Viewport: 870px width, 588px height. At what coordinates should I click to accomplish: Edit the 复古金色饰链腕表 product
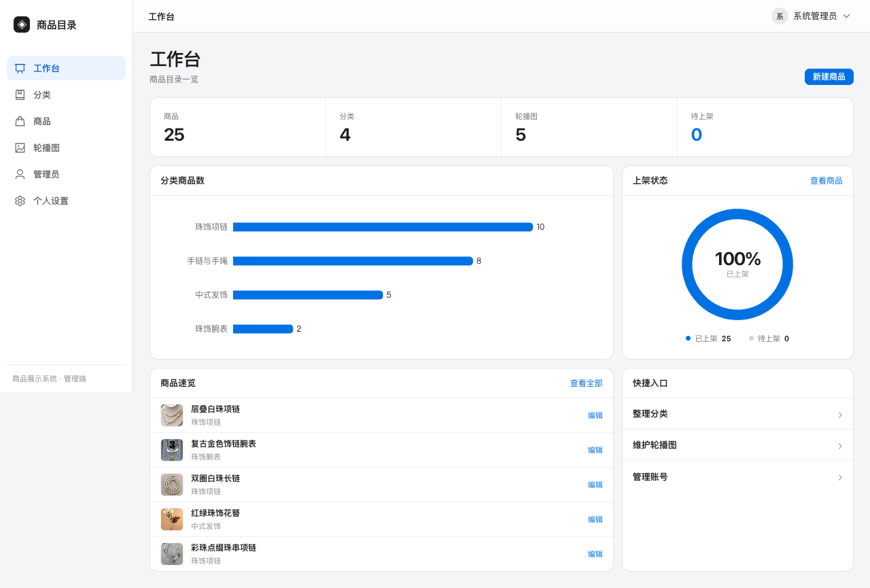[595, 450]
